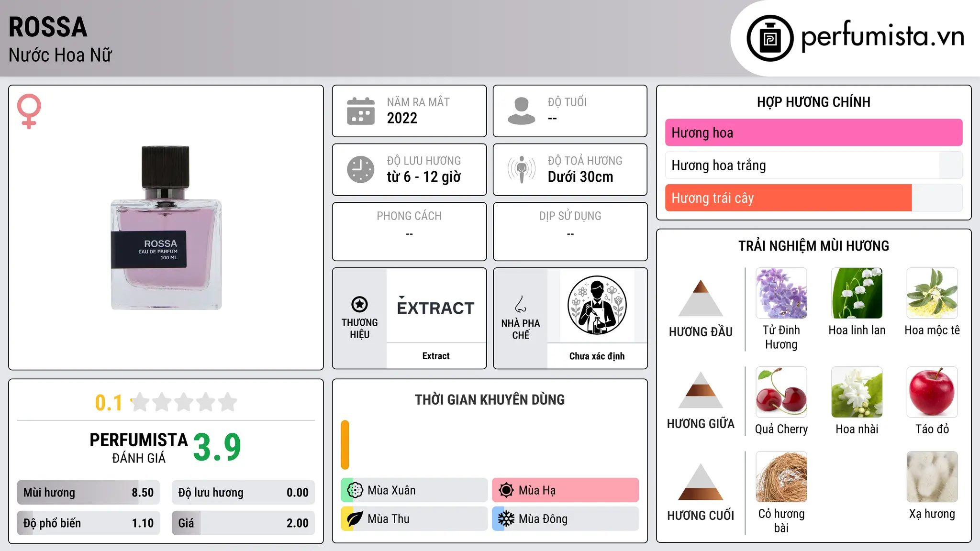The height and width of the screenshot is (551, 980).
Task: Click the 0.1 user rating number
Action: pos(109,403)
